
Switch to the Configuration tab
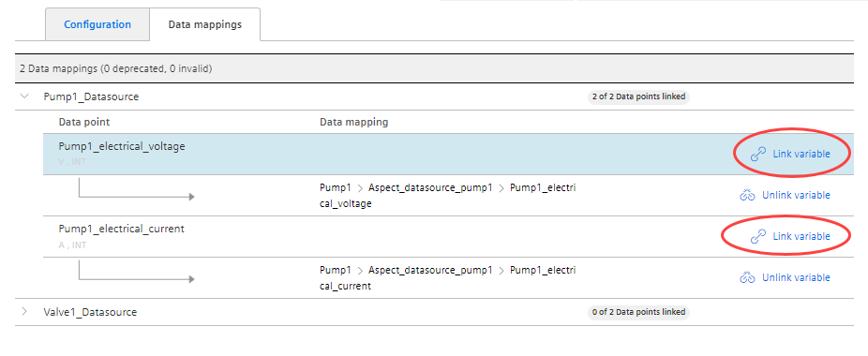97,24
